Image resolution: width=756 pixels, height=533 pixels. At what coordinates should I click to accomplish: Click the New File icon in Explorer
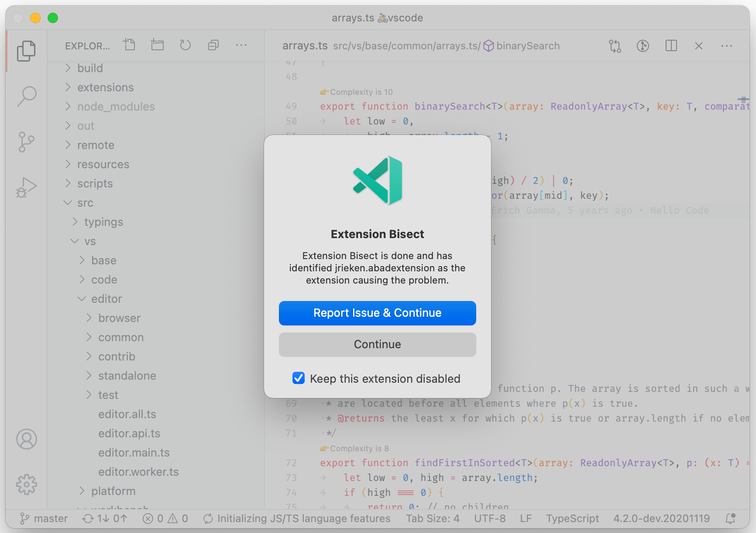pos(129,45)
